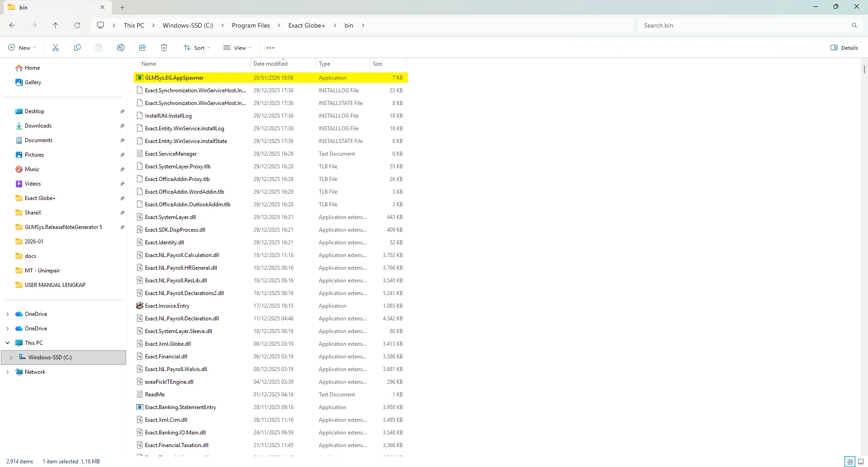Screen dimensions: 868x467
Task: Open the Sort dropdown
Action: pyautogui.click(x=197, y=48)
